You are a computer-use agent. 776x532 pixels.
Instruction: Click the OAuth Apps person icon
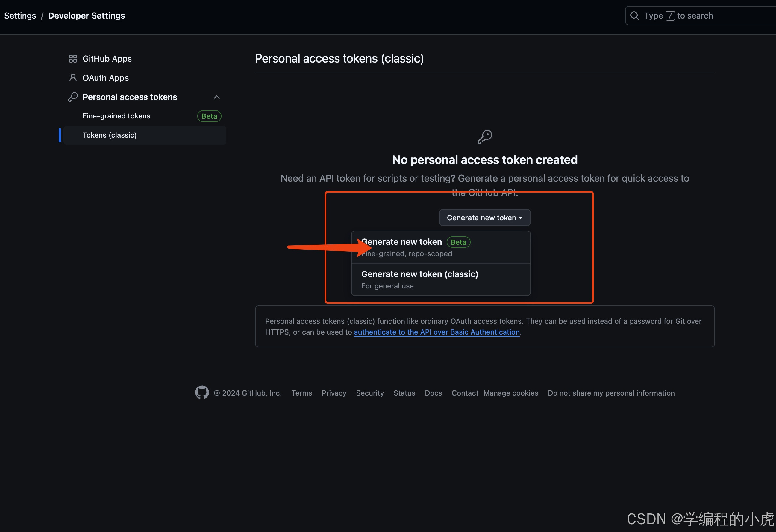tap(72, 77)
